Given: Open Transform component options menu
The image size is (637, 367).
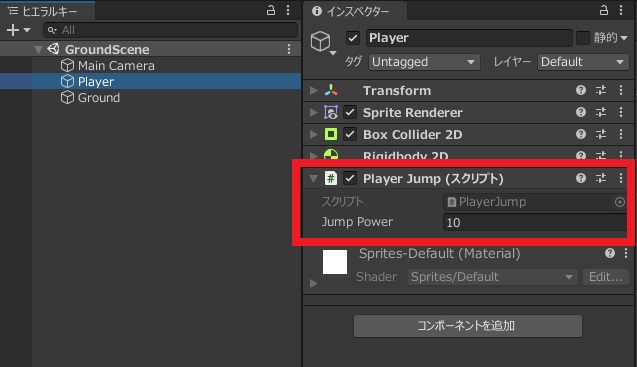Looking at the screenshot, I should pyautogui.click(x=621, y=90).
